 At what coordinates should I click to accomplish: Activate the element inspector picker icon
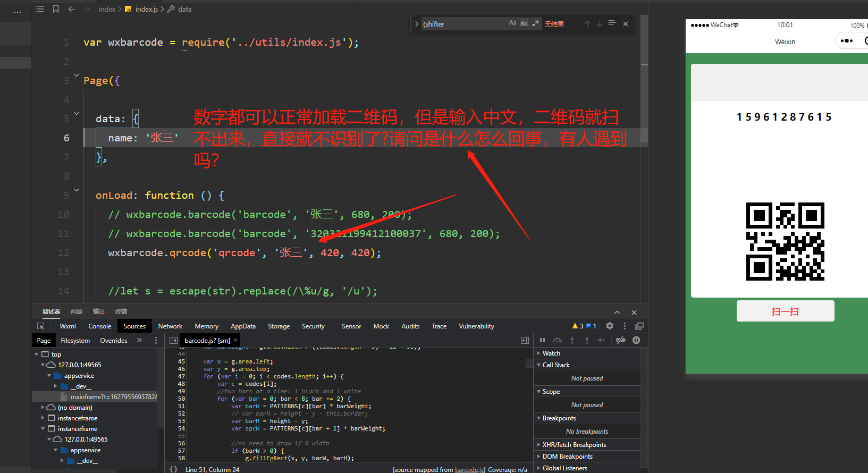click(x=40, y=326)
